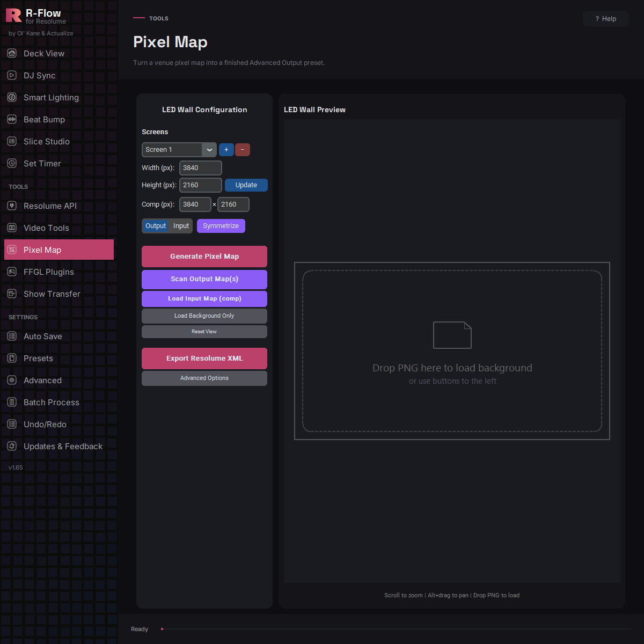The height and width of the screenshot is (644, 644).
Task: Click the Height (px) input field
Action: [x=201, y=185]
